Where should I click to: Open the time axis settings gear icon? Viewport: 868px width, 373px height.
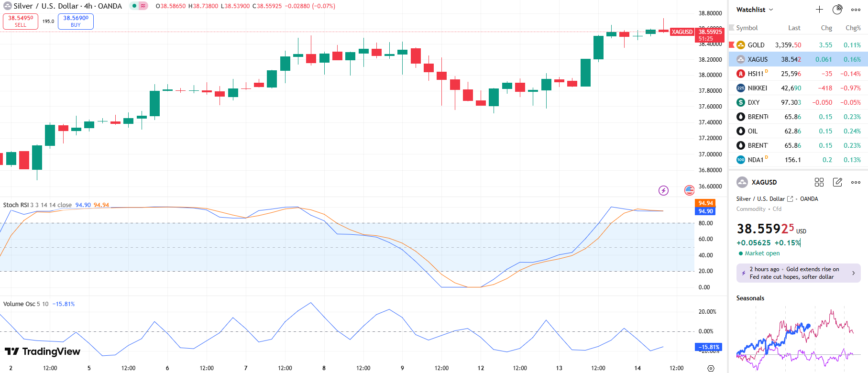[x=711, y=368]
